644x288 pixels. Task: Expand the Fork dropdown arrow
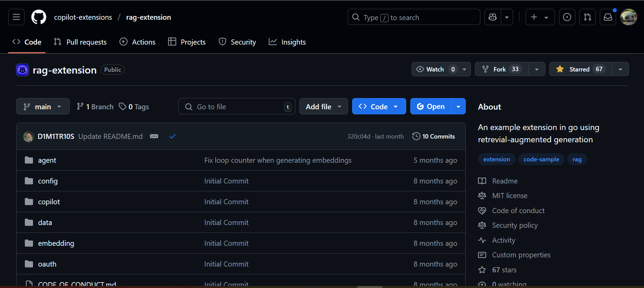pyautogui.click(x=537, y=69)
